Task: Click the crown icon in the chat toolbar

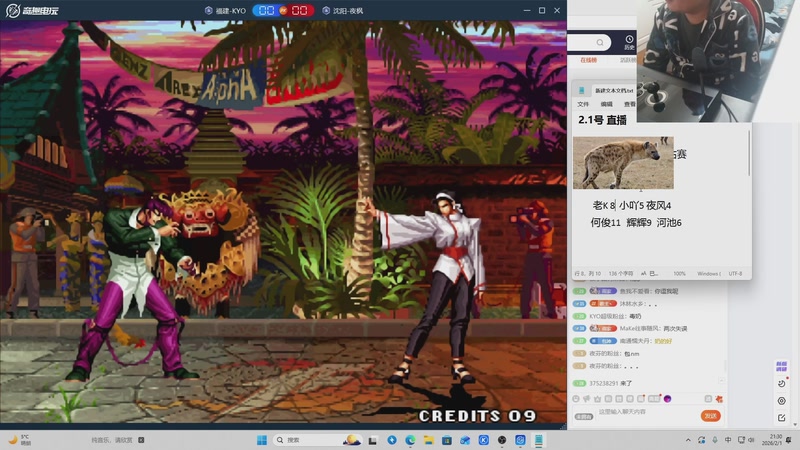Action: (x=597, y=399)
